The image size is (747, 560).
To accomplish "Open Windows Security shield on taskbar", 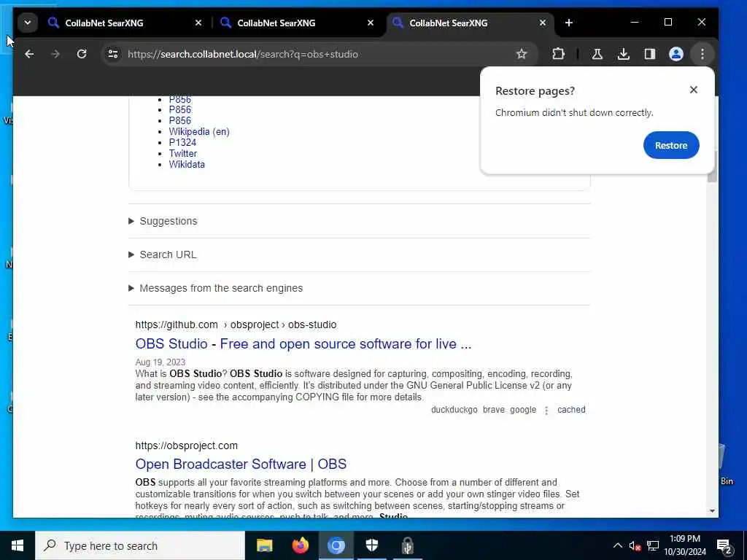I will click(x=371, y=545).
